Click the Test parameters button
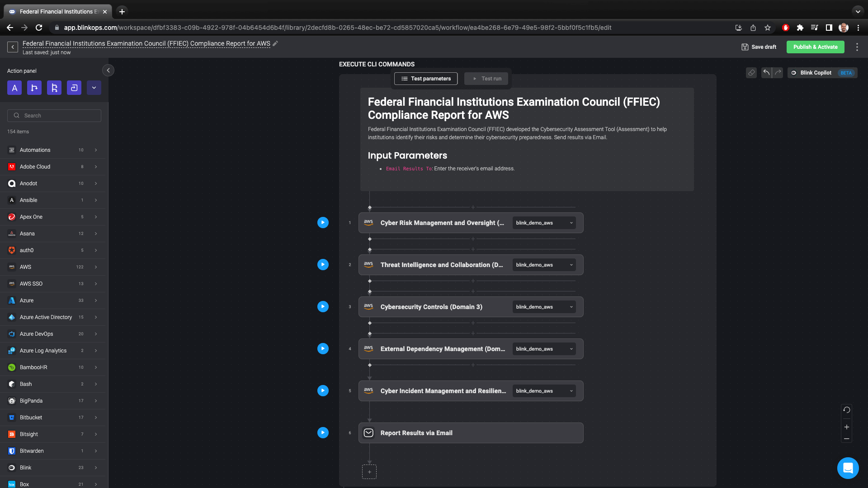This screenshot has width=868, height=488. [x=425, y=79]
